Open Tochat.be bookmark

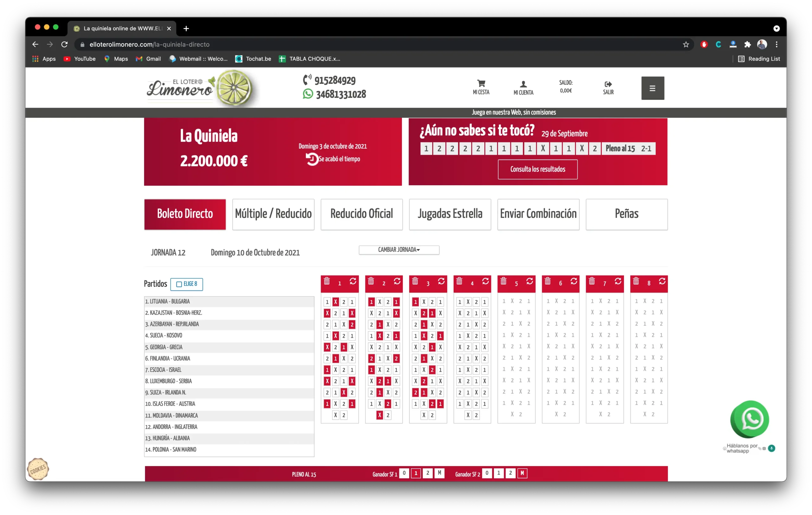253,59
